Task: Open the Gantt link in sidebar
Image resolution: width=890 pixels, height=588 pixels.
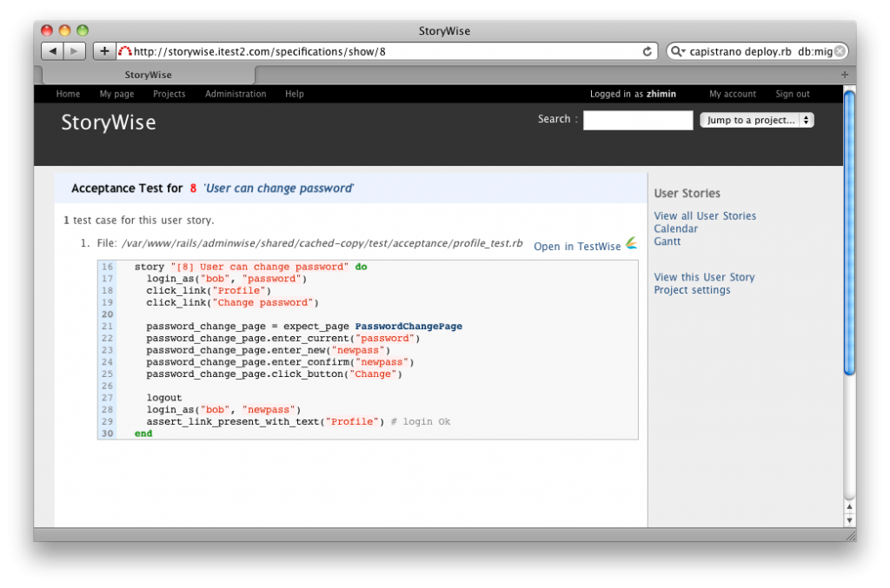Action: (x=667, y=241)
